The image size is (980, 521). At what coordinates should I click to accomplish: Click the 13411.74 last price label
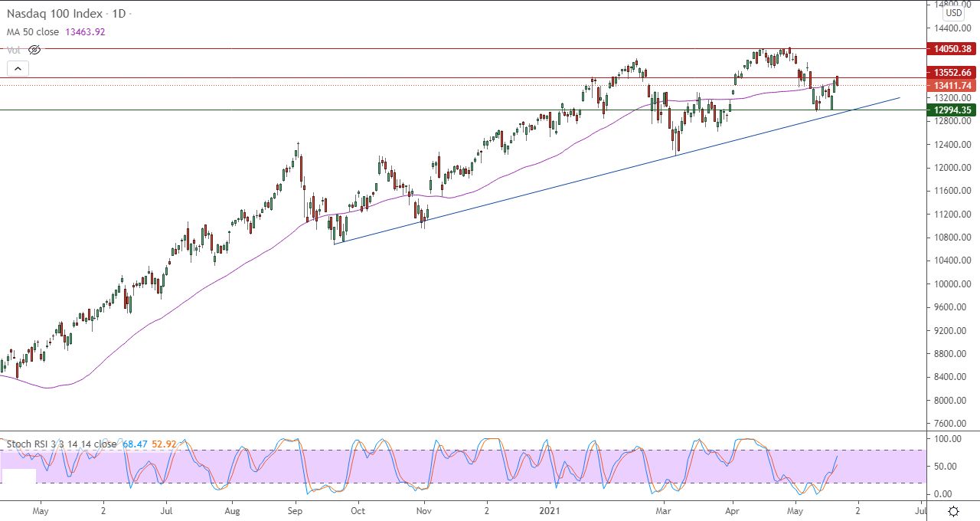952,86
